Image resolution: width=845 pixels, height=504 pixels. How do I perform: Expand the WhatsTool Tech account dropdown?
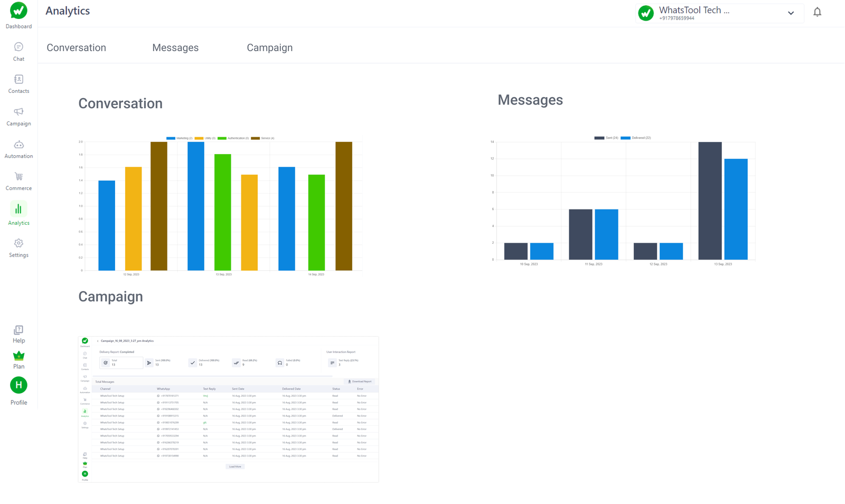[791, 13]
